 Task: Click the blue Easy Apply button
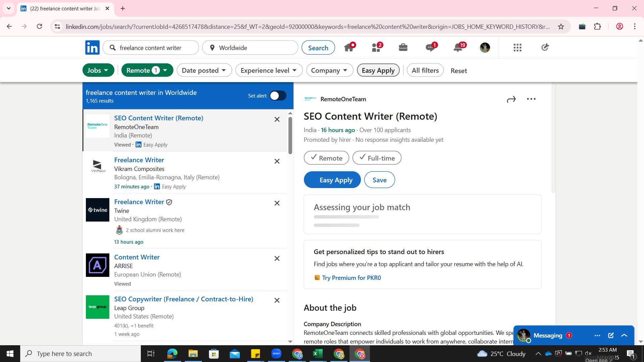tap(332, 180)
